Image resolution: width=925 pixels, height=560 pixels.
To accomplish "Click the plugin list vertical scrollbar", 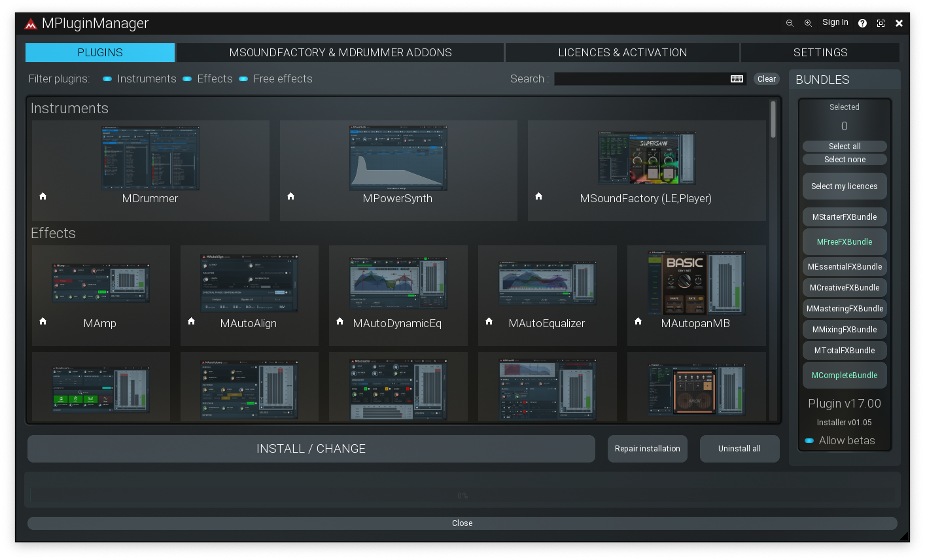I will [773, 119].
